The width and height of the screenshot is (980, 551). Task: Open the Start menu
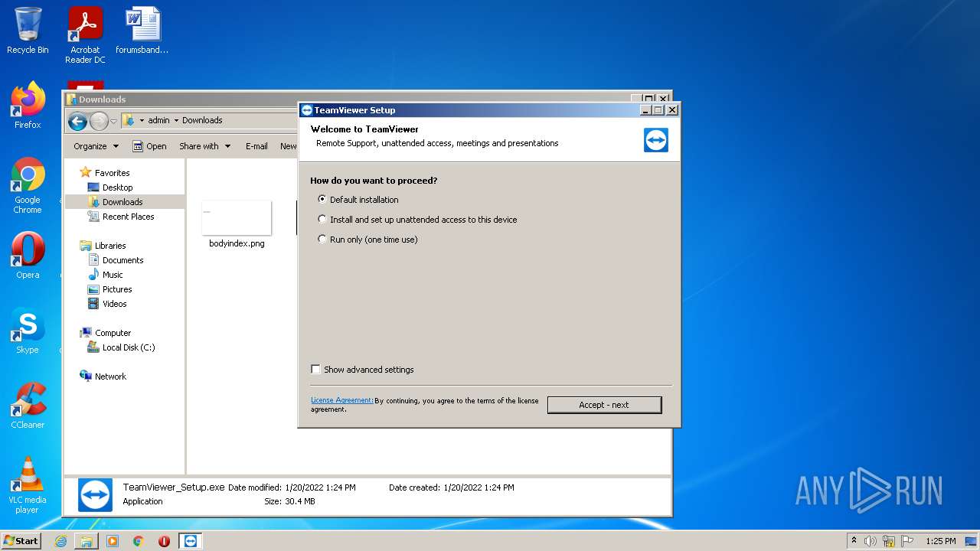point(21,540)
